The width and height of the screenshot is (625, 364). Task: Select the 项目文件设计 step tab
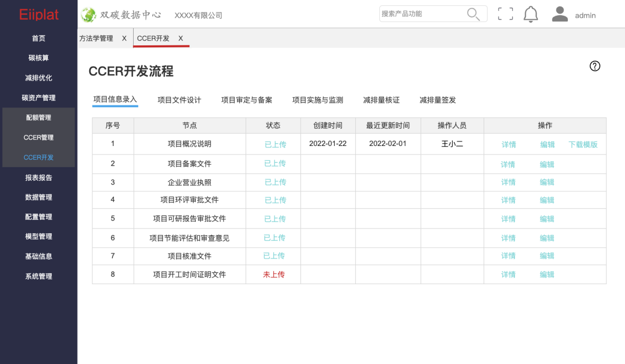(x=179, y=100)
